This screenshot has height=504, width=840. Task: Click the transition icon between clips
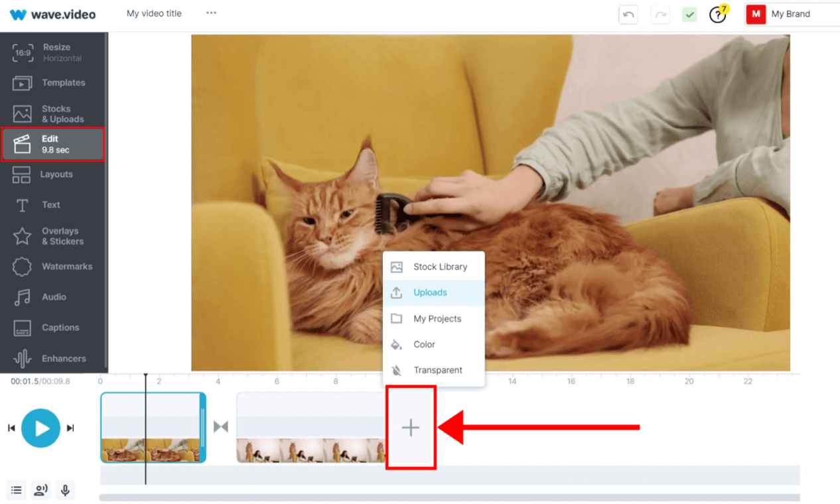pos(221,426)
